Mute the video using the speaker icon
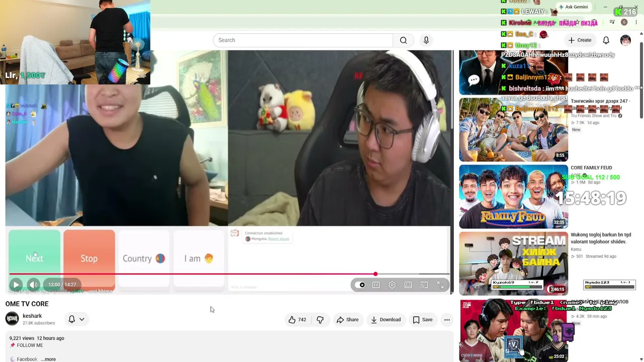The width and height of the screenshot is (644, 362). tap(34, 285)
